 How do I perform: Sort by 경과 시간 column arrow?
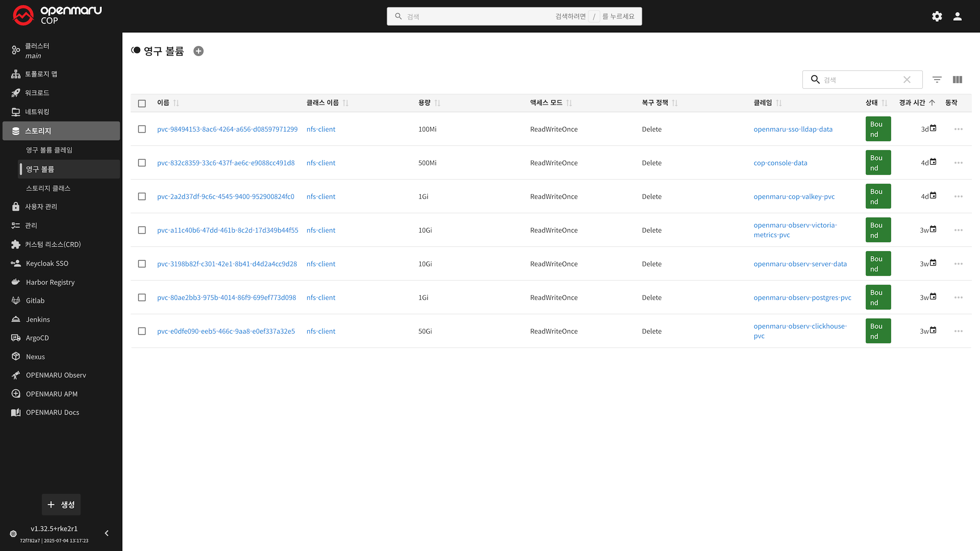click(x=932, y=103)
